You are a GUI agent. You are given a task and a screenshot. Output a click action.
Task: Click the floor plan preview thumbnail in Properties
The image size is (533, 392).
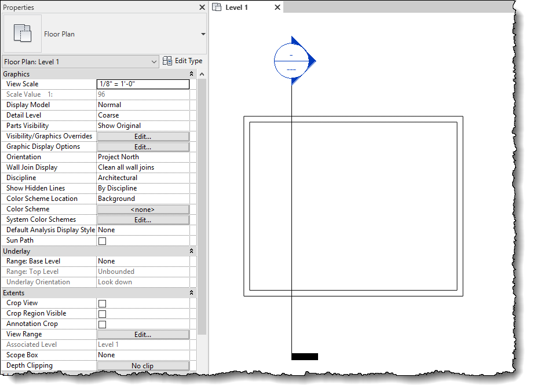click(x=22, y=33)
